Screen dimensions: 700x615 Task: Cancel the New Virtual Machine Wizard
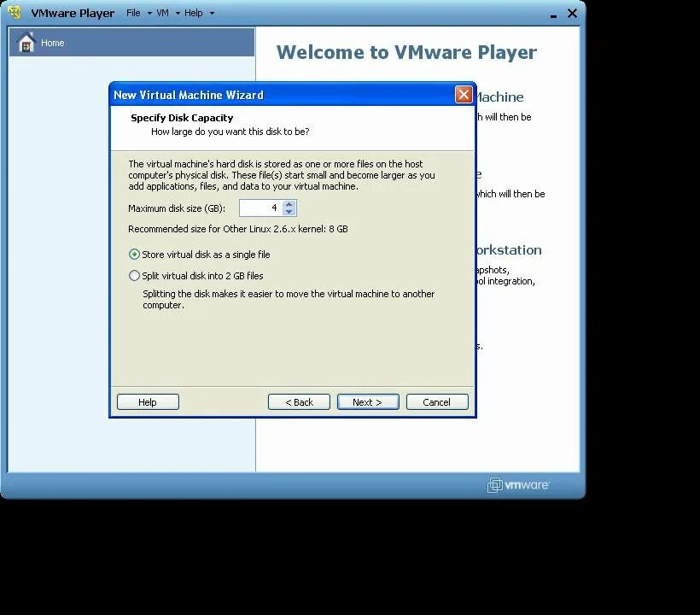point(437,402)
